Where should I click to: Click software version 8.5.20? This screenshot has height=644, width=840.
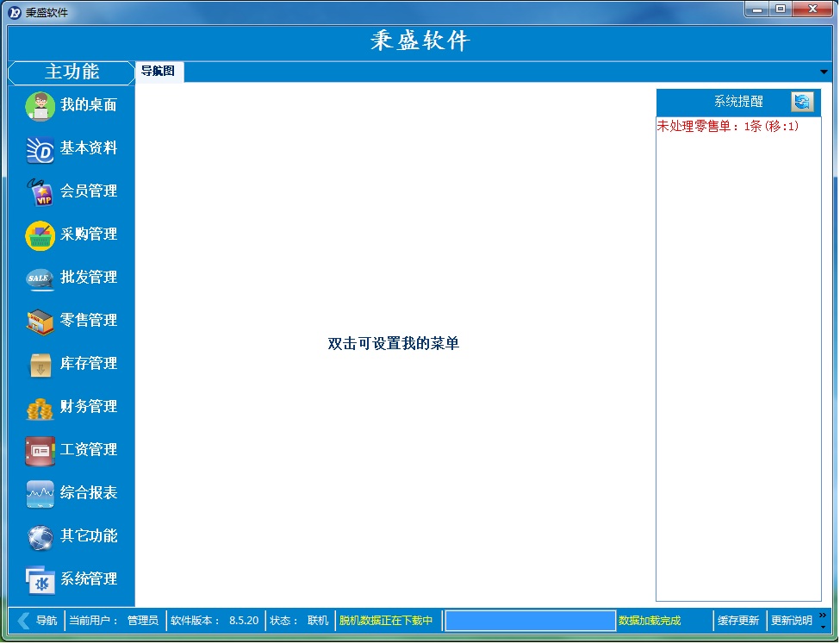pos(244,621)
